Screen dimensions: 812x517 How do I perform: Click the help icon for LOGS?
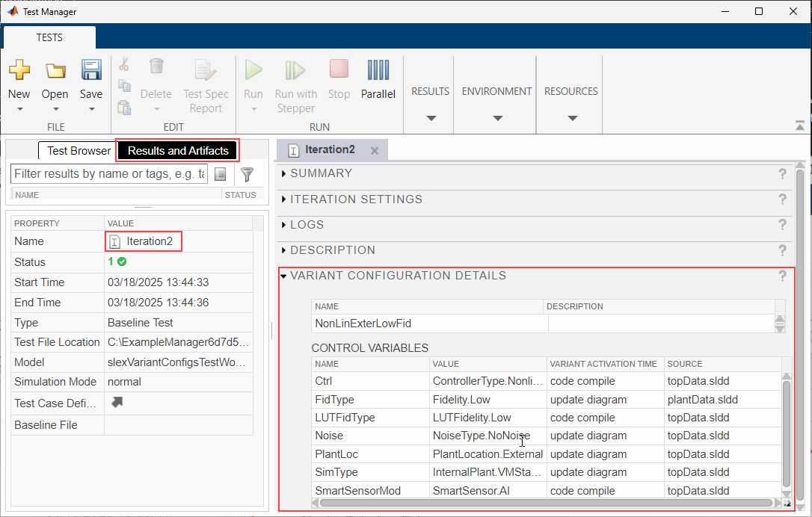pos(783,225)
